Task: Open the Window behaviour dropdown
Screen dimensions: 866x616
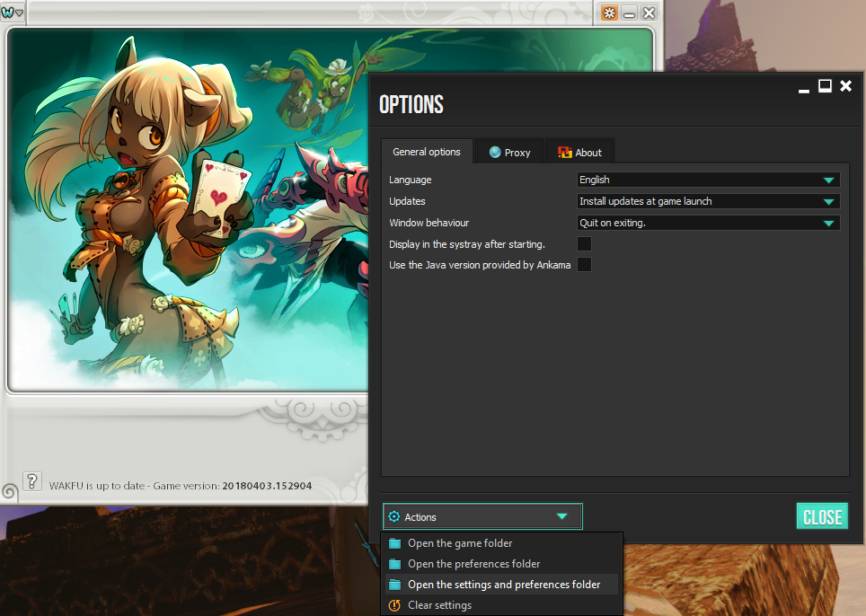Action: (708, 223)
